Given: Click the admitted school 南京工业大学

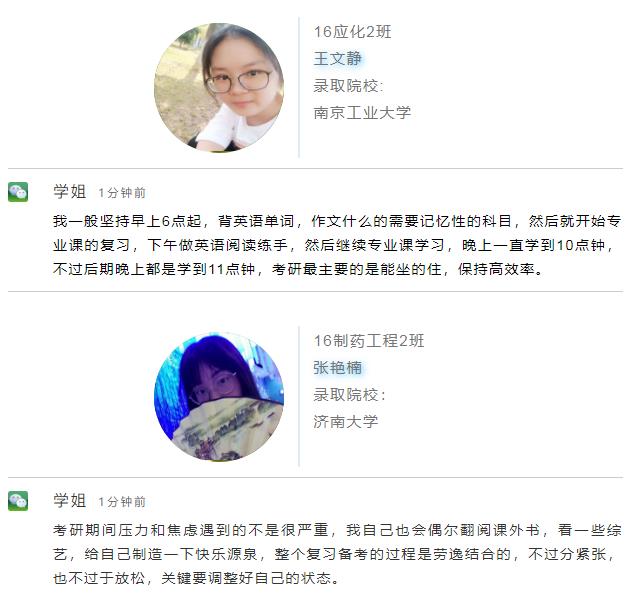Looking at the screenshot, I should tap(362, 113).
